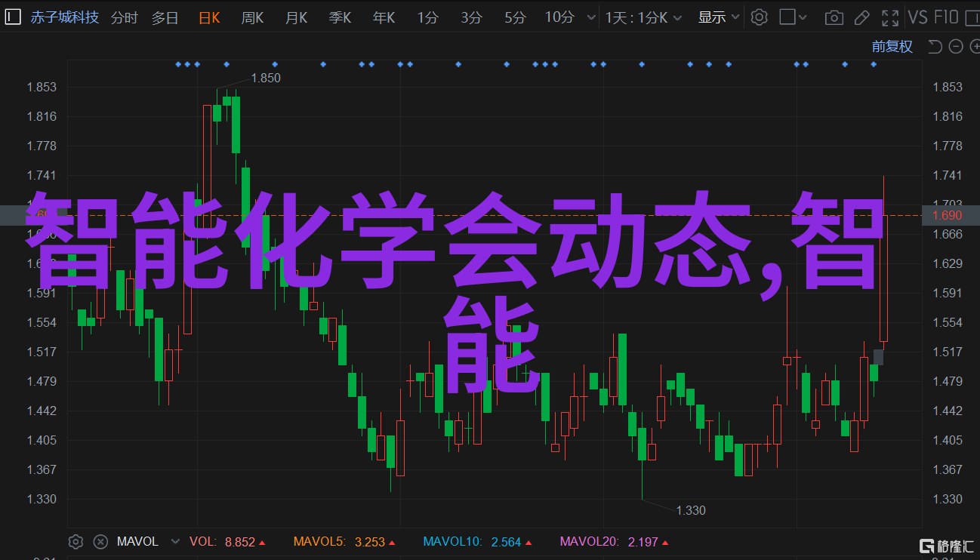Click the 1.850 high price label

266,78
